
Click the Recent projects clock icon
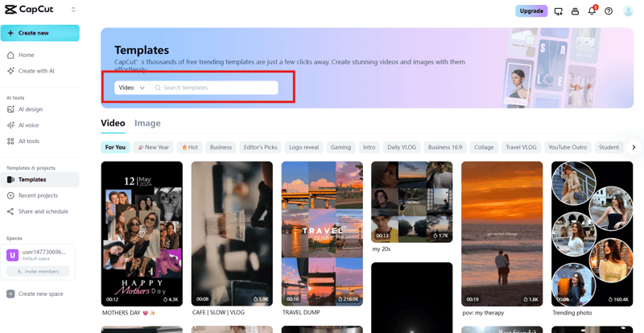point(10,195)
